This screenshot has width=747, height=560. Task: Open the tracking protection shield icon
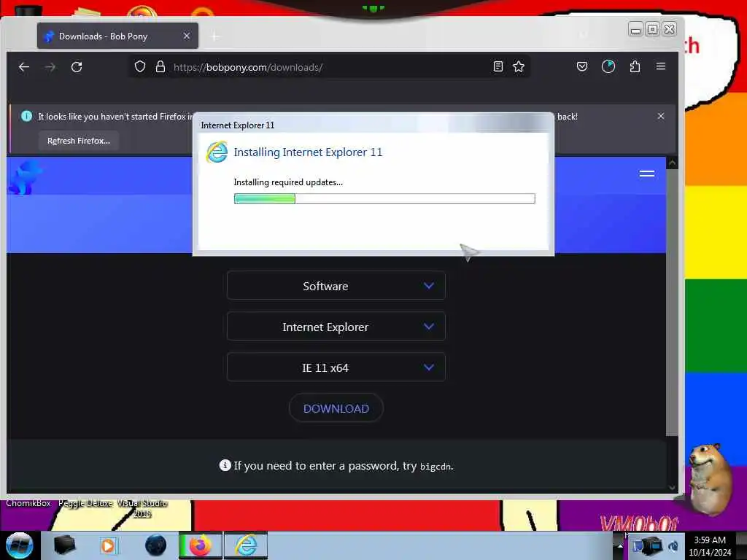point(139,66)
